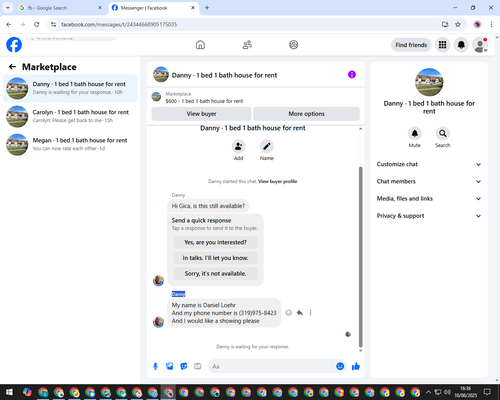
Task: Click the Facebook search box
Action: coord(71,39)
